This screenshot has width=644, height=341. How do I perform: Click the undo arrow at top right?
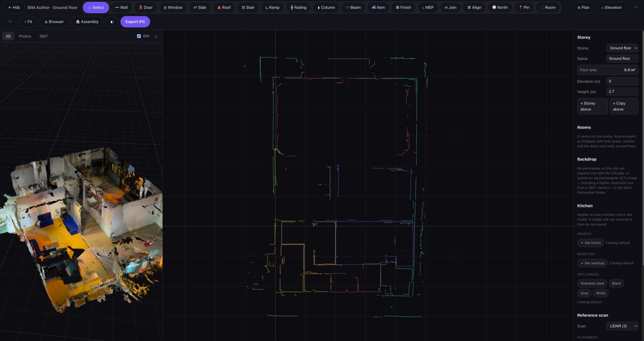635,8
